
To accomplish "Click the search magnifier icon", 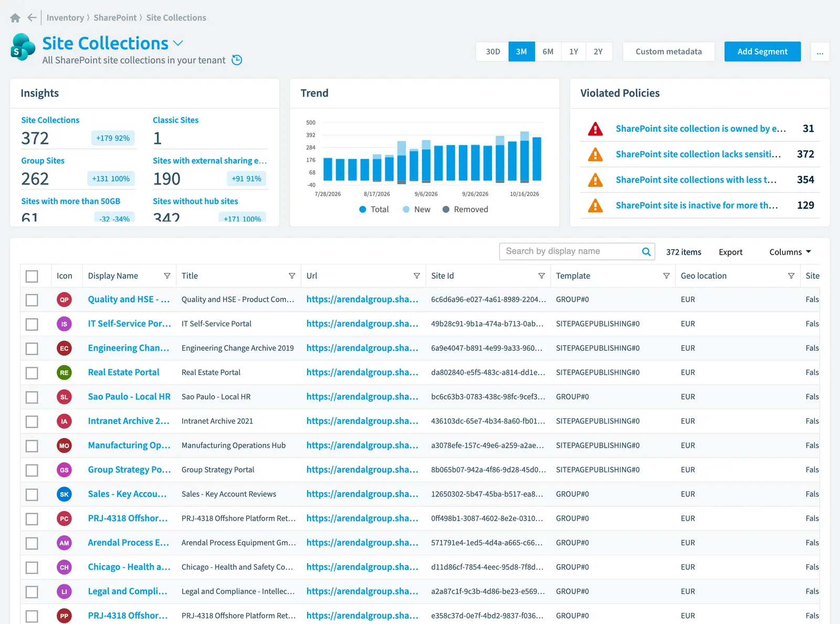I will [x=646, y=251].
